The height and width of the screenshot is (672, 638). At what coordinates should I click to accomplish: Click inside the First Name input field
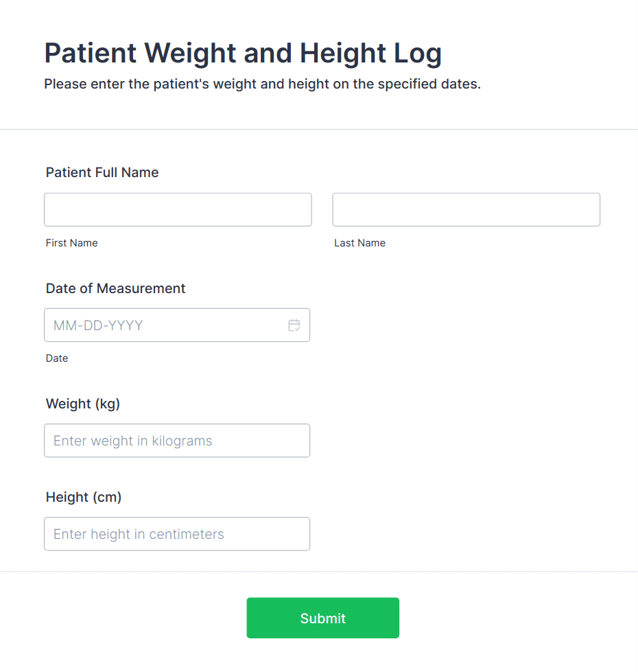(x=178, y=209)
